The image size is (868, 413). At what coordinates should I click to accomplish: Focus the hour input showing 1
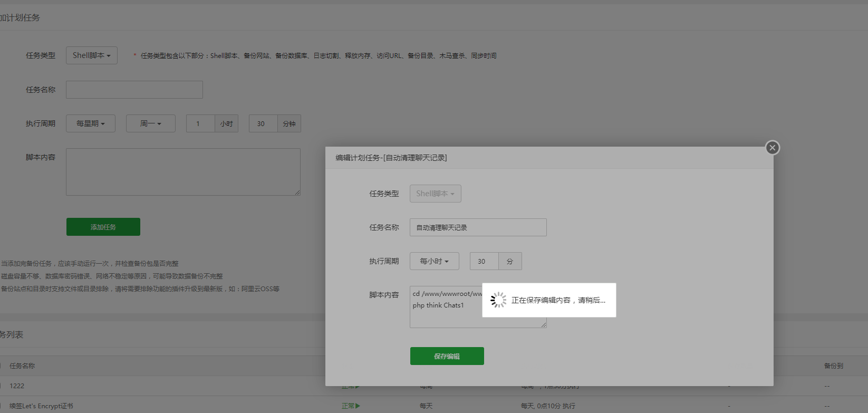(x=200, y=123)
